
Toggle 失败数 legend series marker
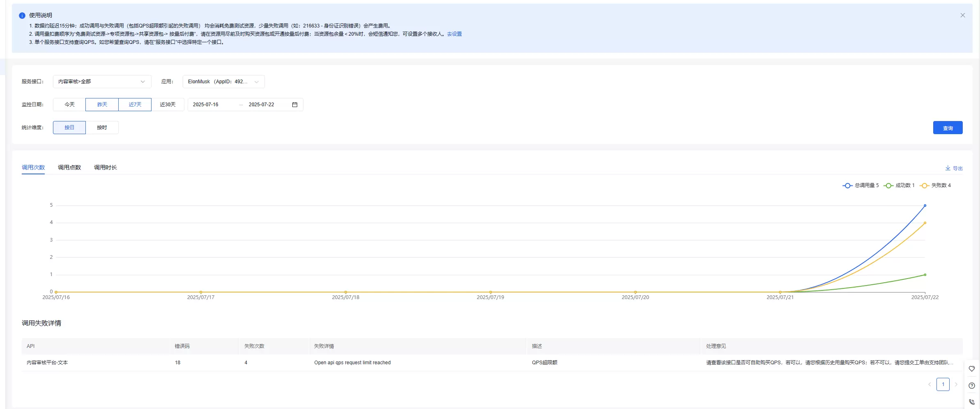pos(924,185)
